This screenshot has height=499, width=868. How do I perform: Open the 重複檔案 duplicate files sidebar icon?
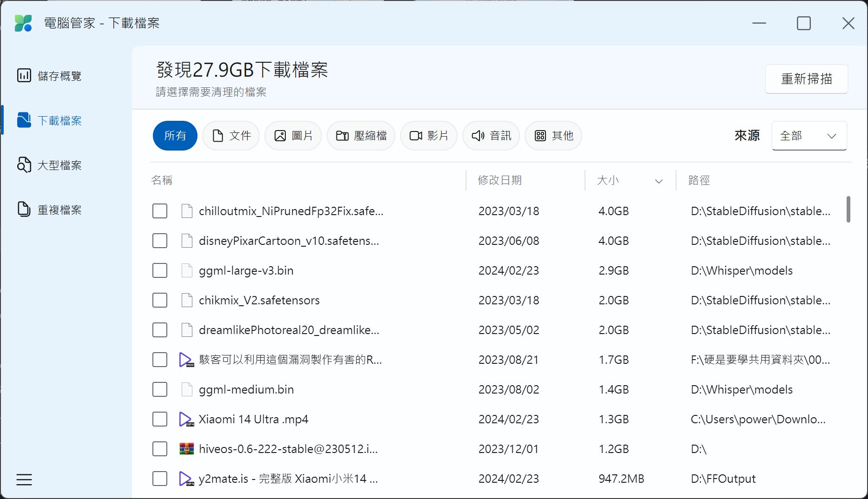coord(24,210)
